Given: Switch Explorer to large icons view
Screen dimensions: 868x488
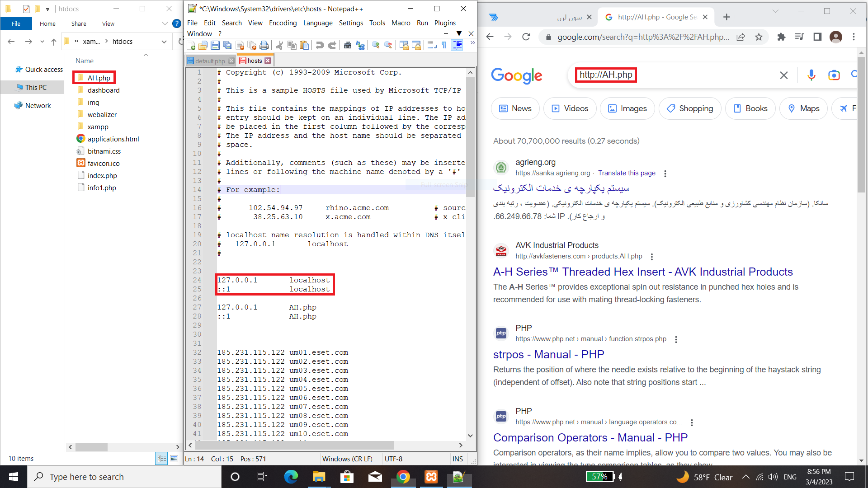Looking at the screenshot, I should (x=174, y=458).
